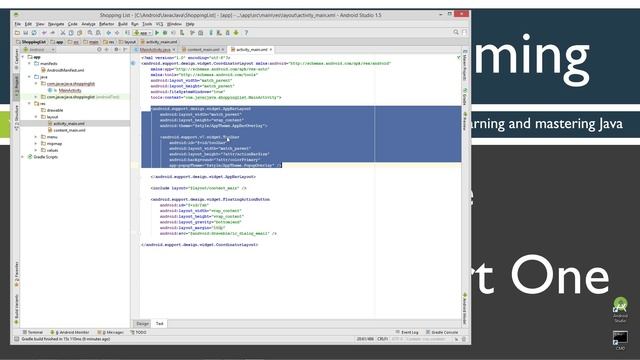Click the layout breadcrumb in navigation bar
640x360 pixels.
coord(127,42)
